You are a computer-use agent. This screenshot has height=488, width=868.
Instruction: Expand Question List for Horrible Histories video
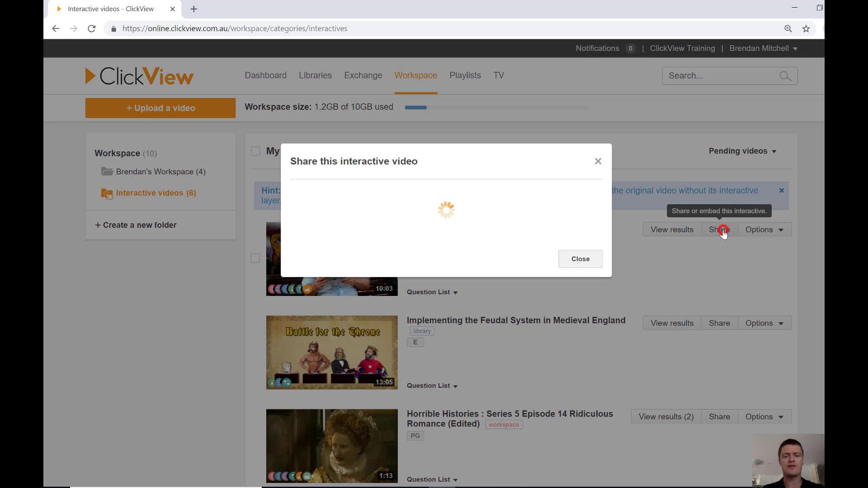(432, 479)
